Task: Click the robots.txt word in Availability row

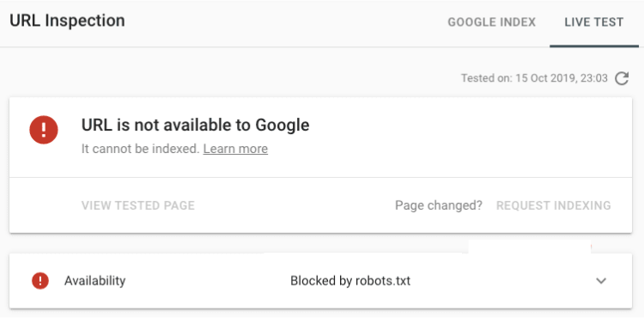Action: (383, 281)
